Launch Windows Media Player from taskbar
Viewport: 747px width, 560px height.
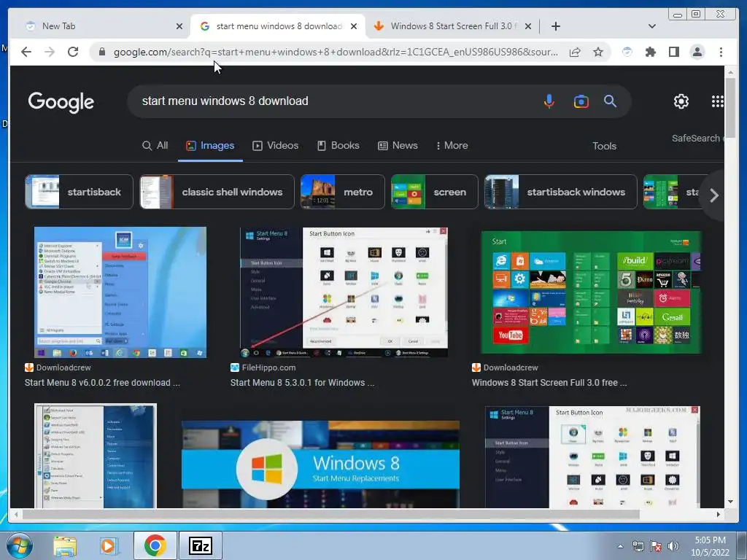pos(109,545)
